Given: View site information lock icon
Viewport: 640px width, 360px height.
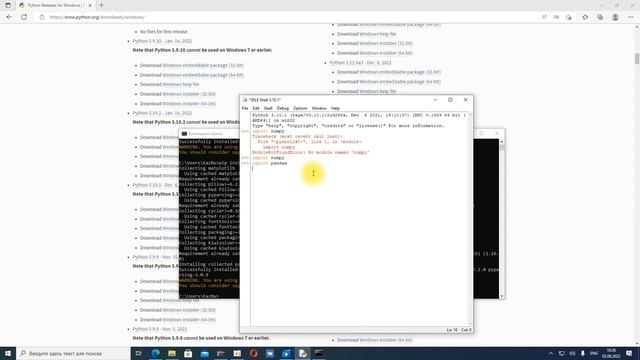Looking at the screenshot, I should point(42,17).
